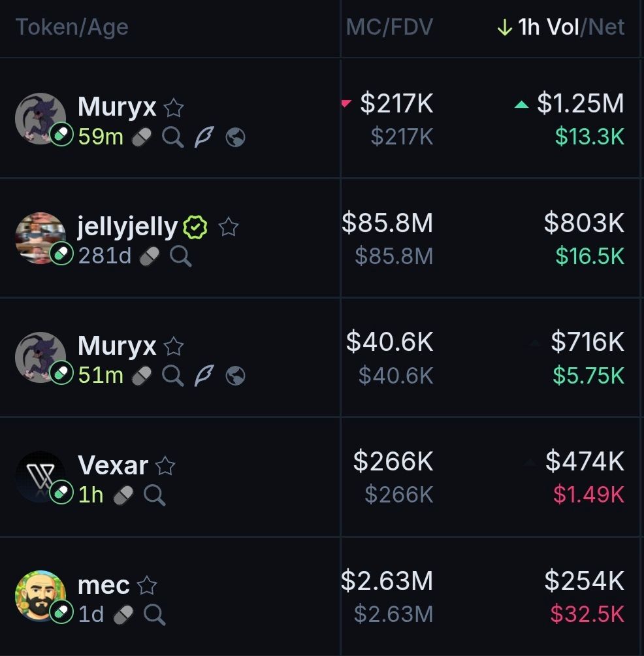Click feather icon on Muryx 51m row
Screen dimensions: 644x656
coord(204,376)
